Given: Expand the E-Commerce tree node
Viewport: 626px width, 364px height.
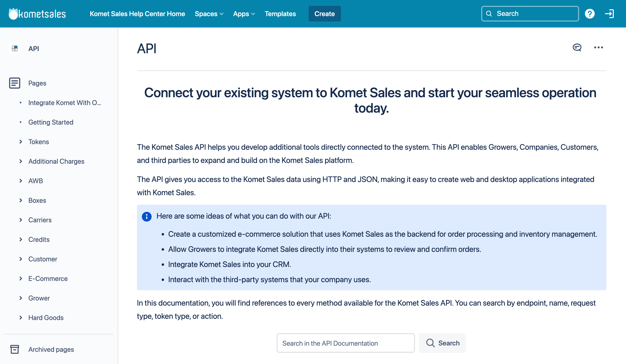Looking at the screenshot, I should coord(21,278).
